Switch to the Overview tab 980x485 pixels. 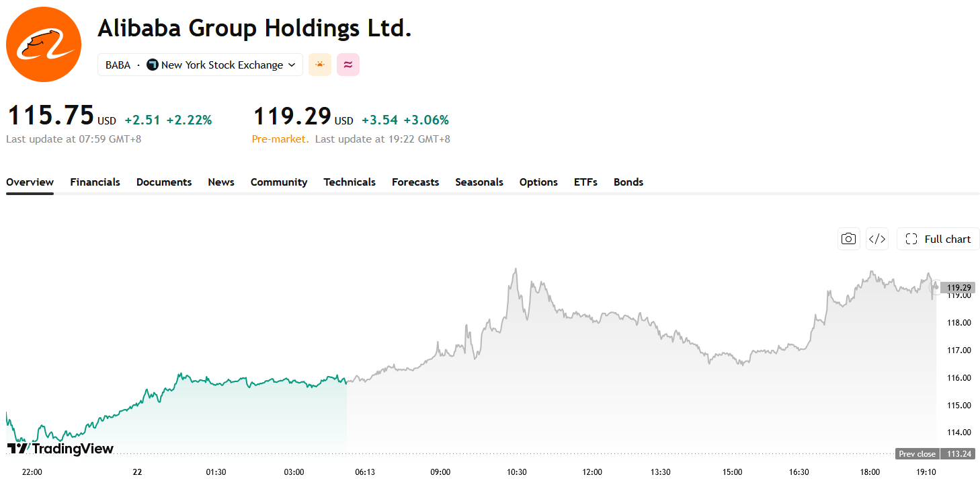point(30,182)
